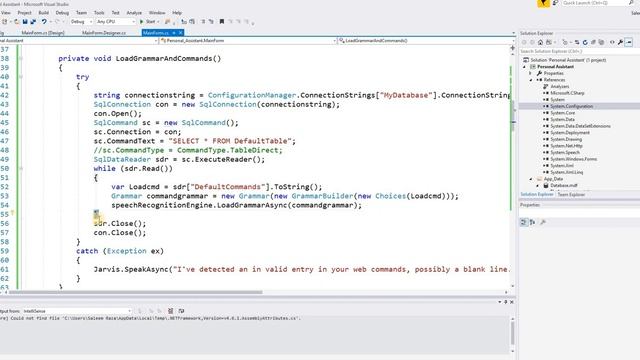This screenshot has width=640, height=360.
Task: Open the View menu
Action: coord(6,13)
